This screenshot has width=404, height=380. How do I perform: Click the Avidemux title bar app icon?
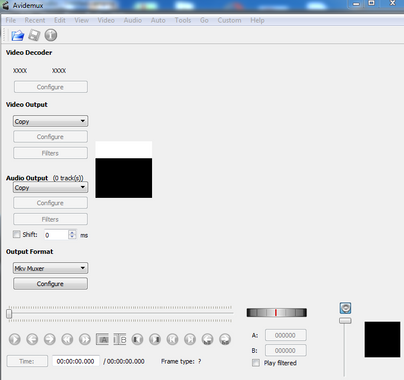[5, 5]
